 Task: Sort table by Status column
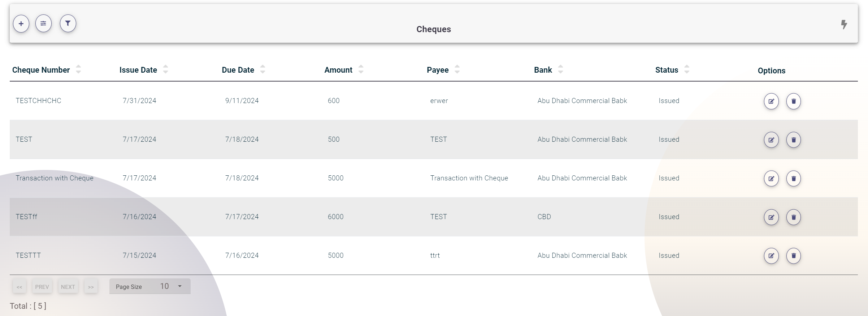(x=687, y=69)
